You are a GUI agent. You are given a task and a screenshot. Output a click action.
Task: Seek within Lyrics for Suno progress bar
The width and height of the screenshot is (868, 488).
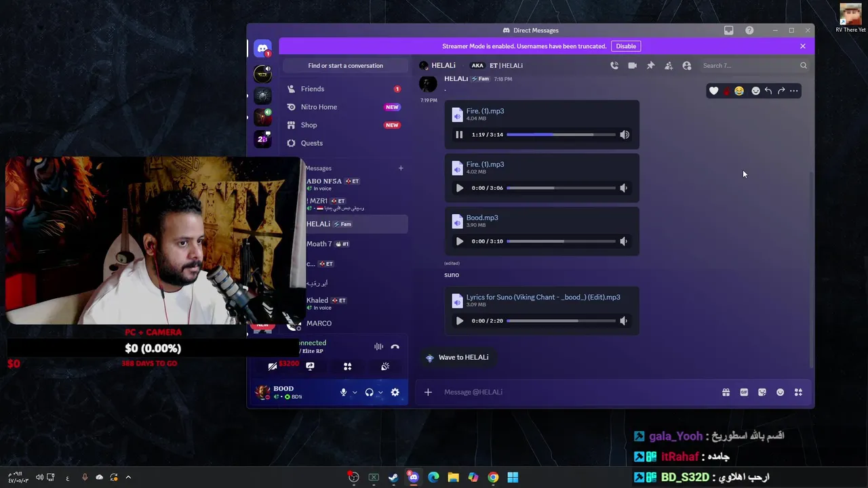pos(561,321)
